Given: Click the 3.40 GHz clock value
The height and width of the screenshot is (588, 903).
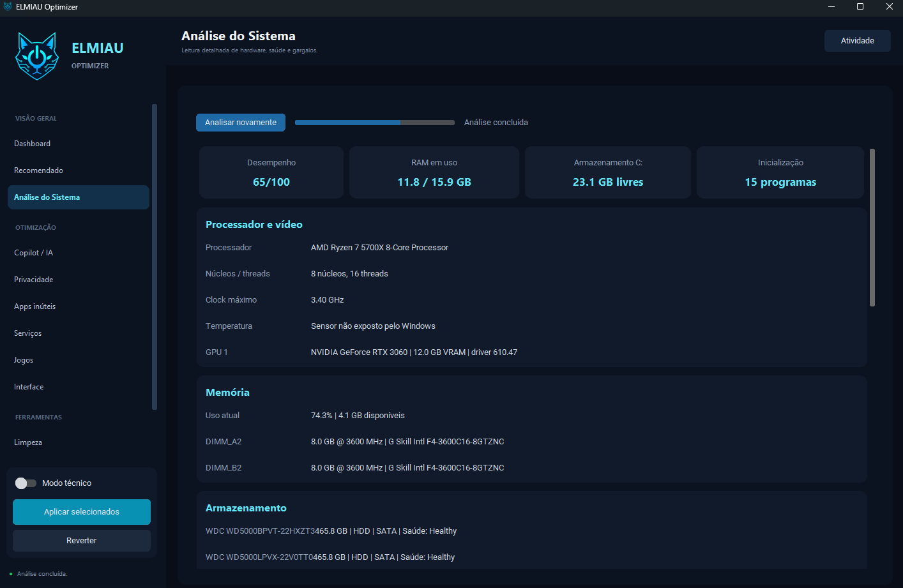Looking at the screenshot, I should click(x=327, y=300).
